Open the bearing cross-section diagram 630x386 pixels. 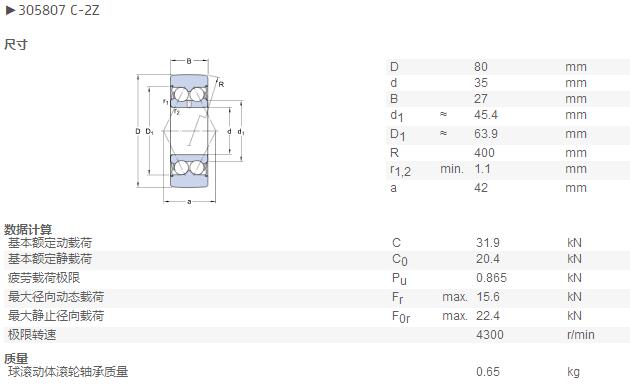[x=190, y=131]
